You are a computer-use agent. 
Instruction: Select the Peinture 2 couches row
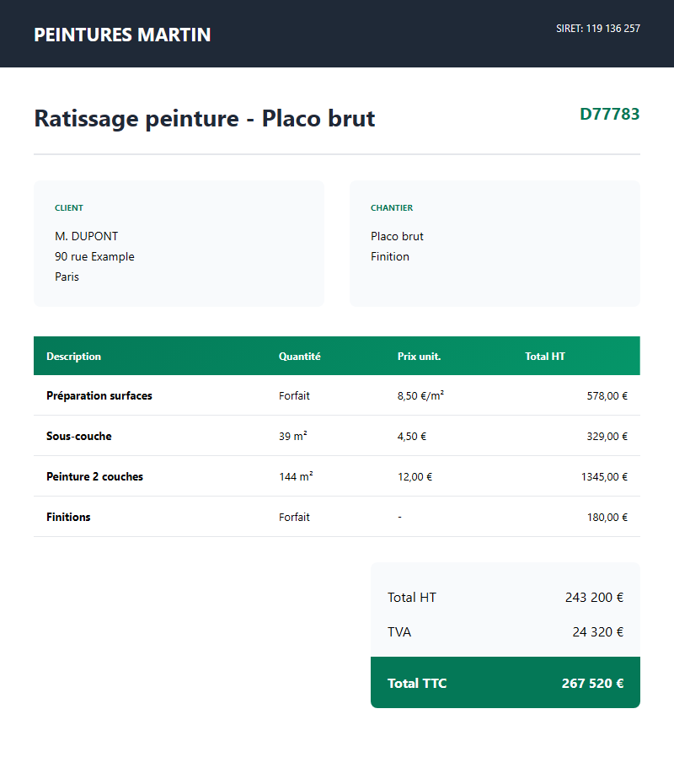(x=94, y=476)
